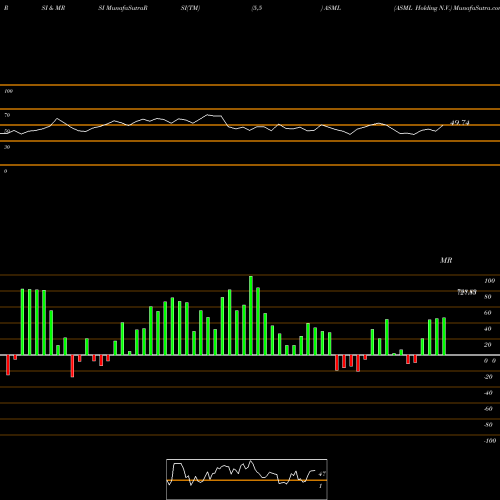Click the ASML ticker text in header
This screenshot has height=500, width=500.
click(x=332, y=8)
